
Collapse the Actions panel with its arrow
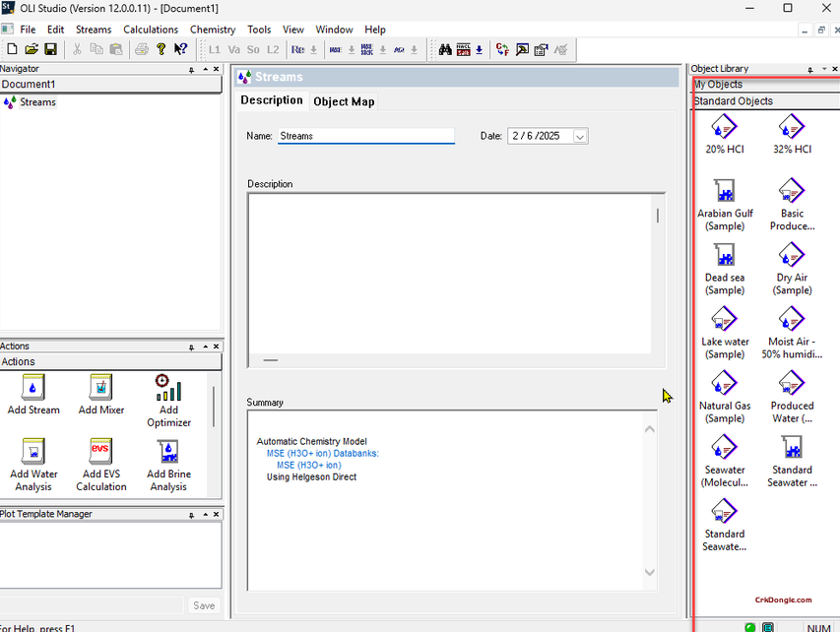pos(205,347)
